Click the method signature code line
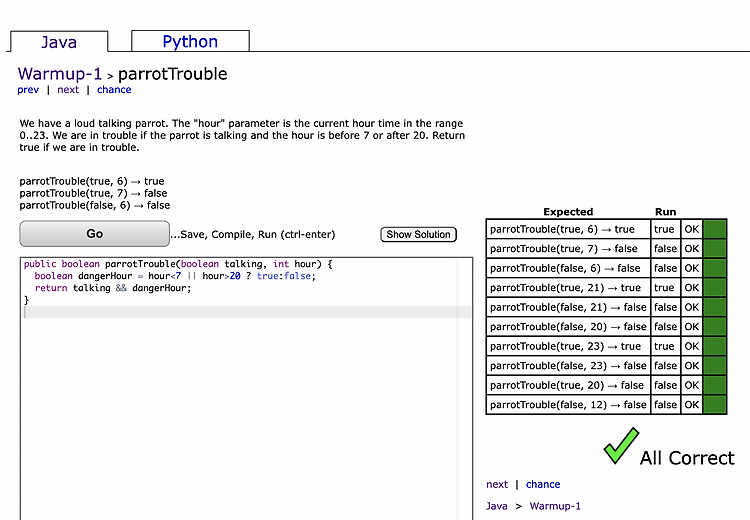750x520 pixels. click(178, 264)
